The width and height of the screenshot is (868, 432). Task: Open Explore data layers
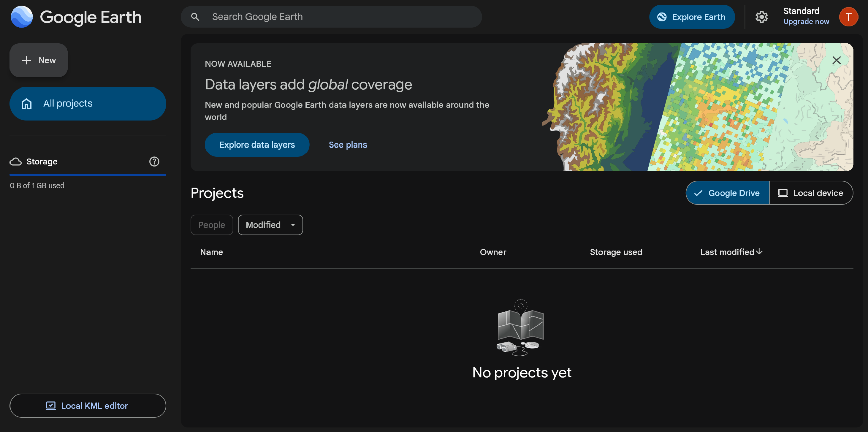(x=257, y=144)
